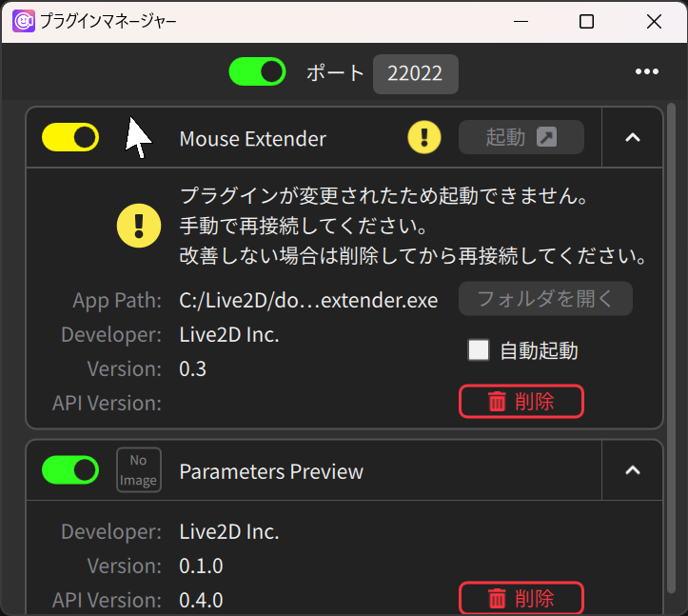This screenshot has width=688, height=616.
Task: Click the vertical scrollbar on the right
Action: coord(671,348)
